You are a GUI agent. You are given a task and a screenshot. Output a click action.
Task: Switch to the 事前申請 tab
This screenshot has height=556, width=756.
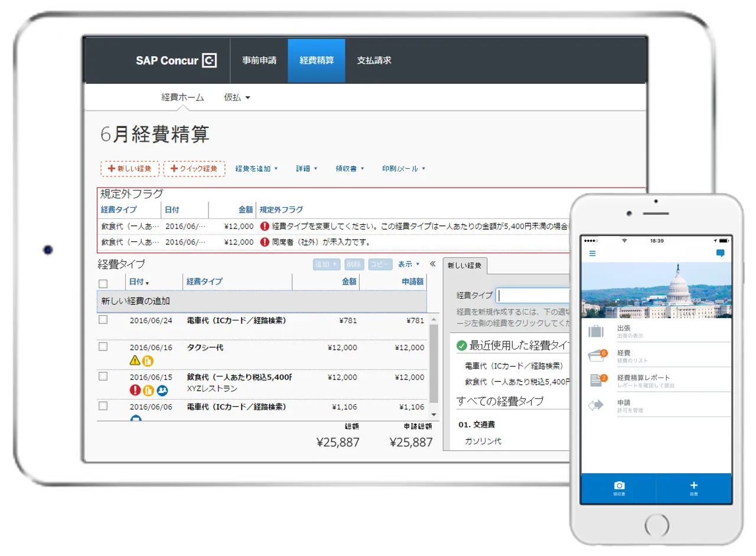259,61
